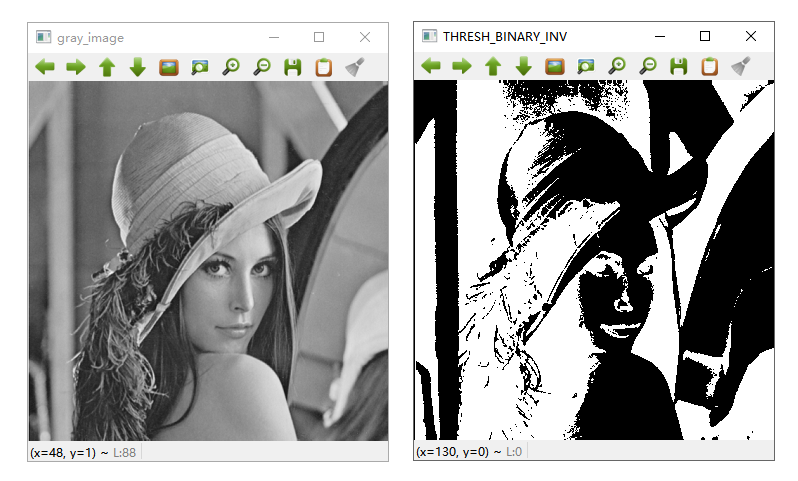
Task: Minimize the gray_image window
Action: pyautogui.click(x=274, y=37)
